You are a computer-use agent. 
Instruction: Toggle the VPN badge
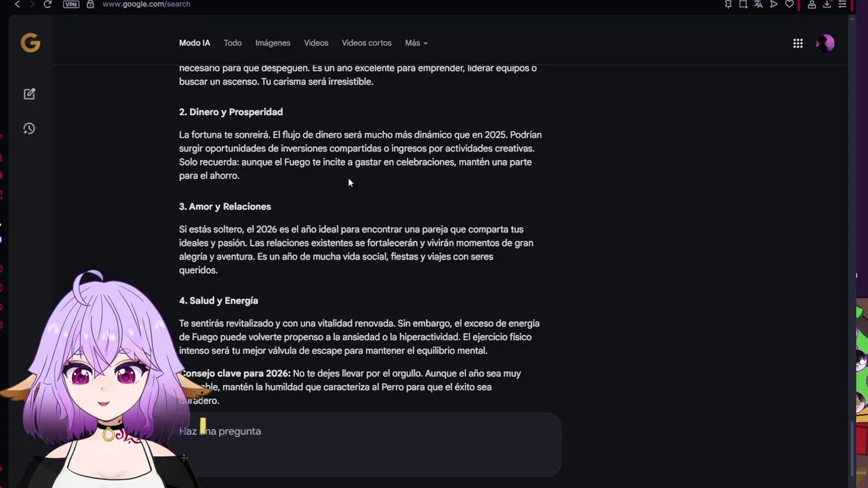pyautogui.click(x=71, y=4)
